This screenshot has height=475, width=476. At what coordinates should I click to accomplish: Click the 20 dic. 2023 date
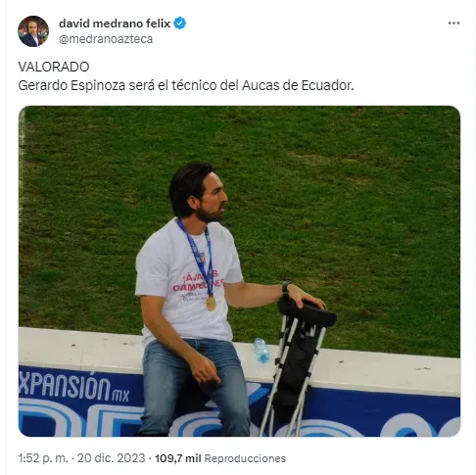111,458
